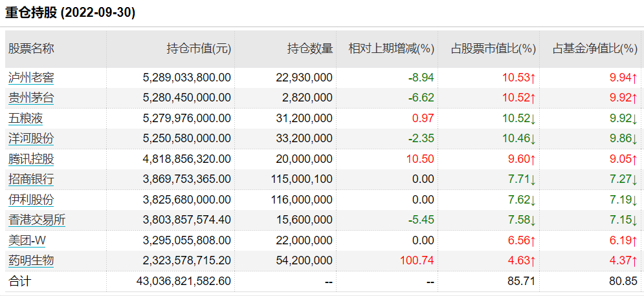Click the 占股票市值比(%) column header
644x296 pixels.
(494, 48)
